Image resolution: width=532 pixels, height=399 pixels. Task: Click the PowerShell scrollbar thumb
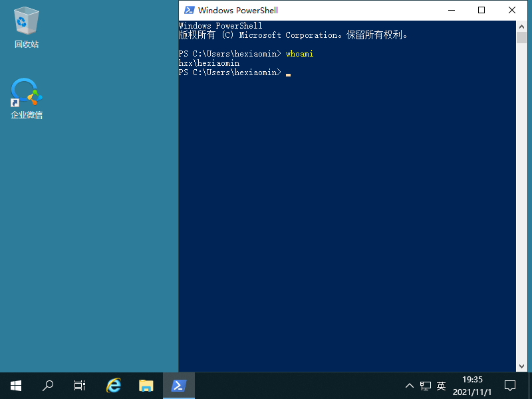click(x=521, y=38)
